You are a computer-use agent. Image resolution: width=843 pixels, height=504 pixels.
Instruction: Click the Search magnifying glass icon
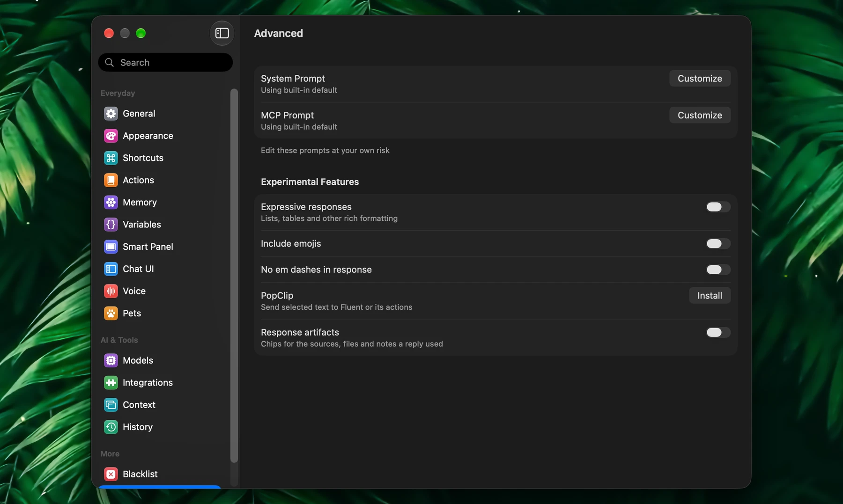[110, 62]
